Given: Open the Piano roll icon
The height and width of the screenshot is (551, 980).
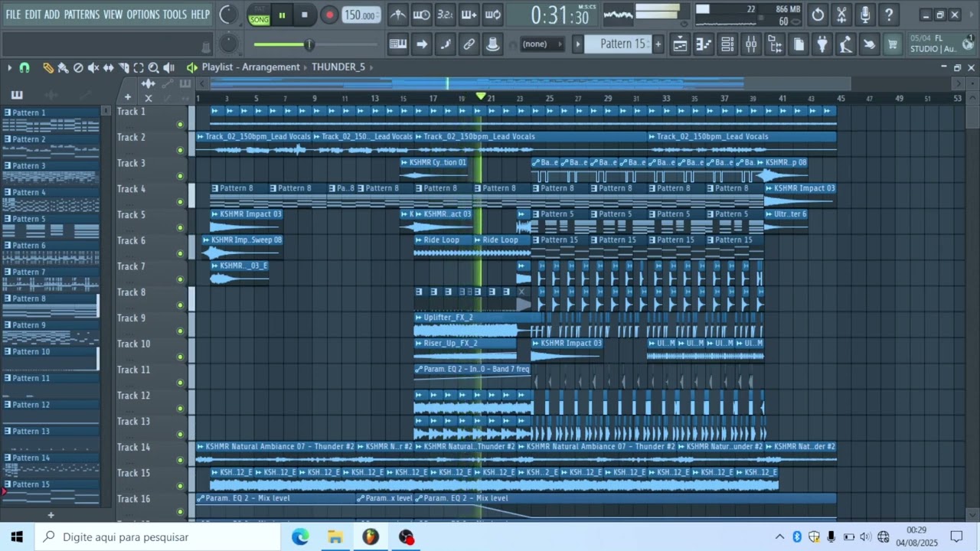Looking at the screenshot, I should pyautogui.click(x=704, y=44).
